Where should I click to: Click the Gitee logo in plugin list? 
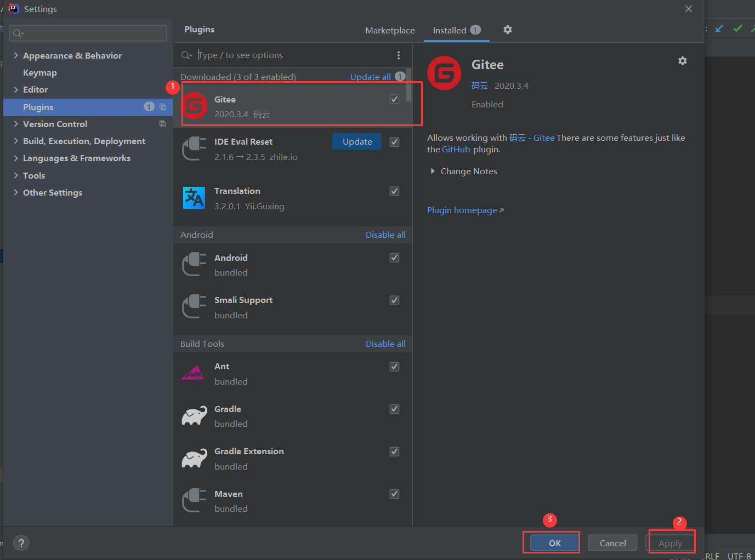[195, 106]
